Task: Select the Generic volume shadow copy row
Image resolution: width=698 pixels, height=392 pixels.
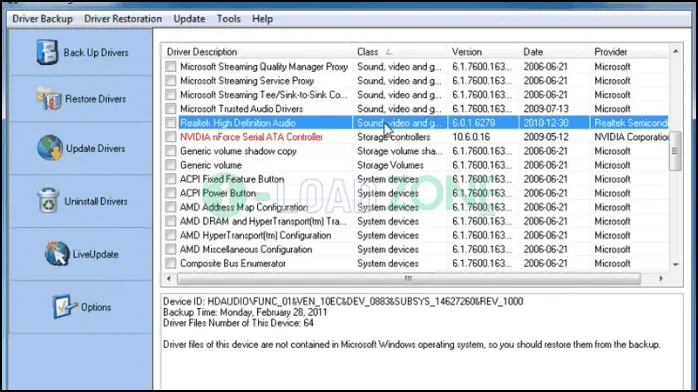Action: (x=415, y=151)
